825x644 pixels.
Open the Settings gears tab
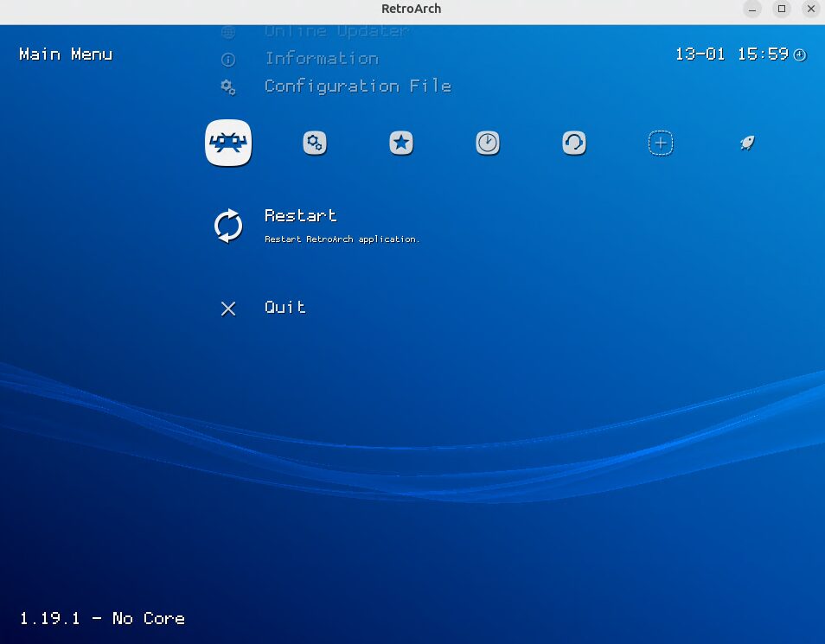(x=315, y=143)
